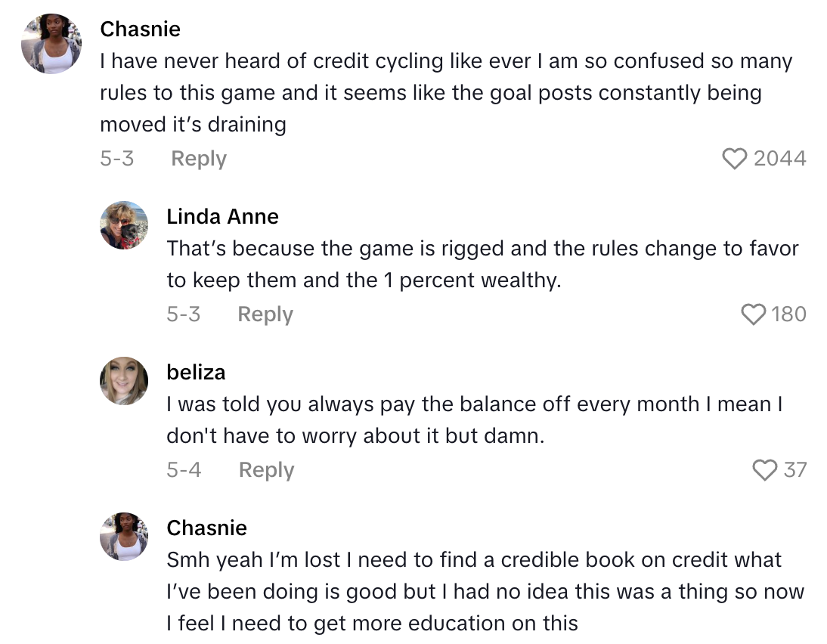This screenshot has width=827, height=644.
Task: Click the 5-3 timestamp on Chasnie's comment
Action: [117, 158]
